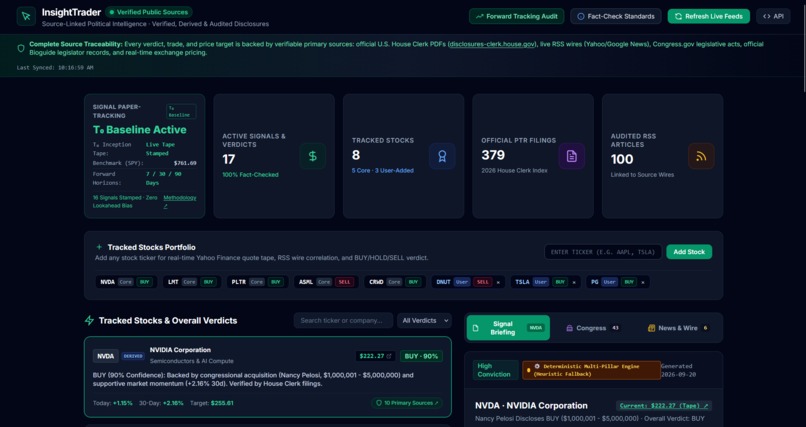Viewport: 806px width, 427px height.
Task: Click NVIDIA Corporation card title
Action: 180,350
